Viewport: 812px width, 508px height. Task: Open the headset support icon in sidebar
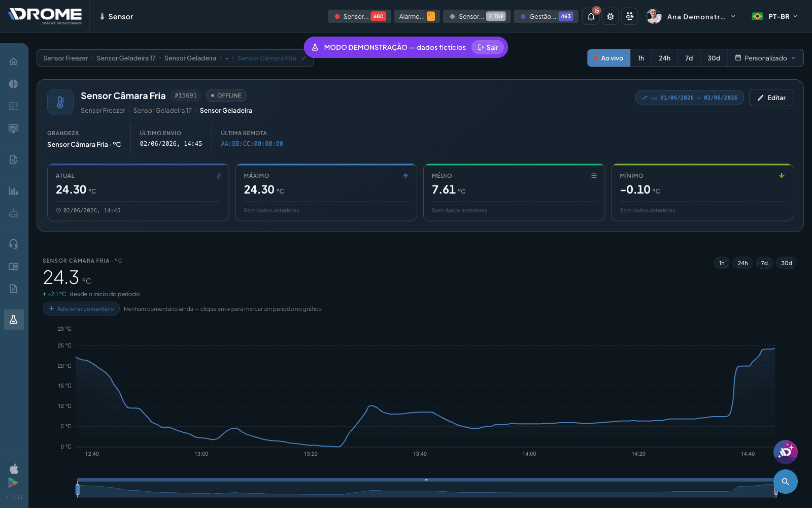tap(14, 244)
